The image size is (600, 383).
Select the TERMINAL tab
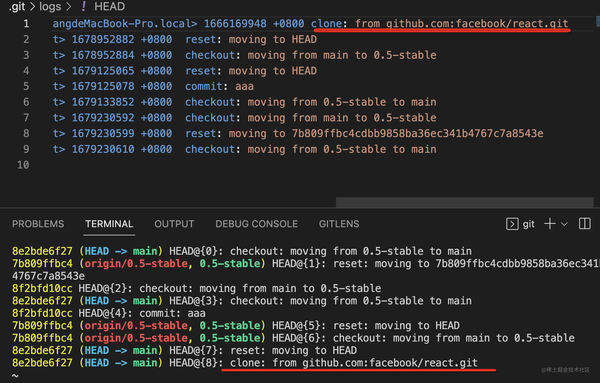point(109,224)
